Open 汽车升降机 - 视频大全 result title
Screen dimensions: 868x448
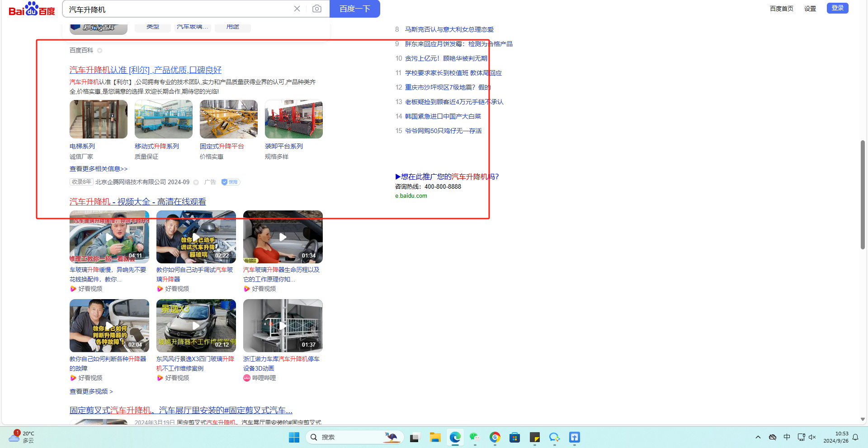[138, 202]
